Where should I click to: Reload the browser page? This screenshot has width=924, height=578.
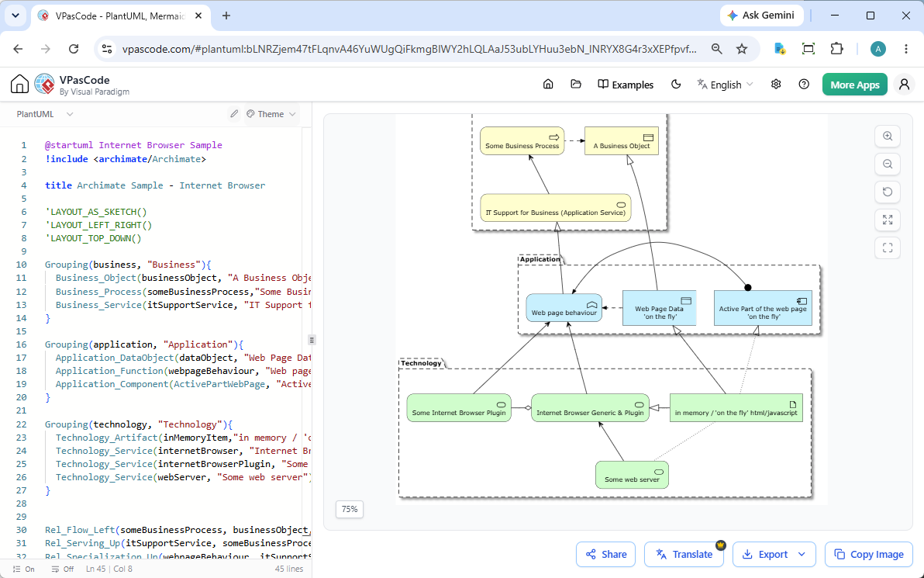point(74,49)
